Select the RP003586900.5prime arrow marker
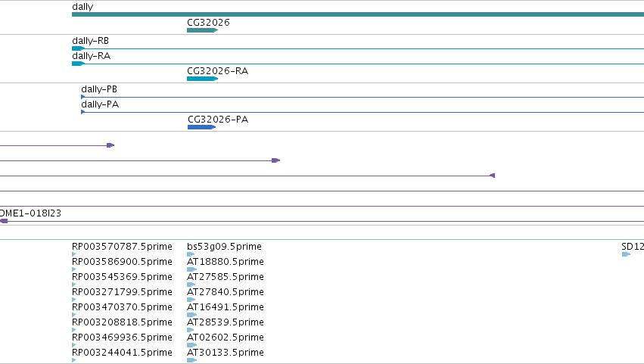Viewport: 644px width, 364px height. [74, 269]
